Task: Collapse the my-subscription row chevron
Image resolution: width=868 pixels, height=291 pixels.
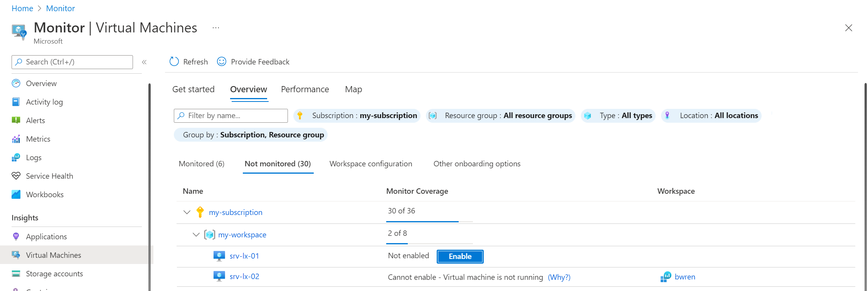Action: pyautogui.click(x=187, y=212)
